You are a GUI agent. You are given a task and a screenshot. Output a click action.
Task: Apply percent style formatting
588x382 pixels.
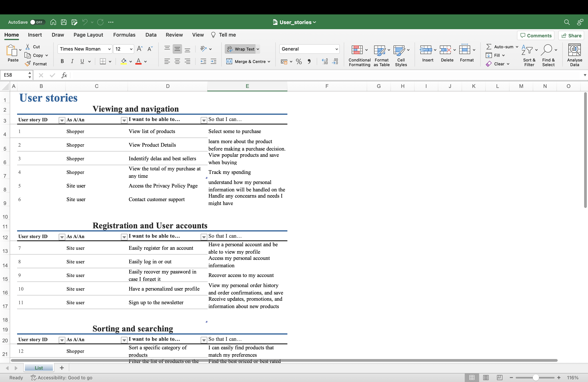tap(299, 61)
